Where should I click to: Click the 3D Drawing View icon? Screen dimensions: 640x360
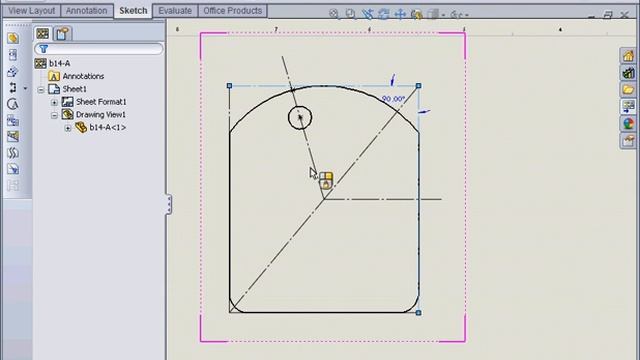tap(416, 14)
